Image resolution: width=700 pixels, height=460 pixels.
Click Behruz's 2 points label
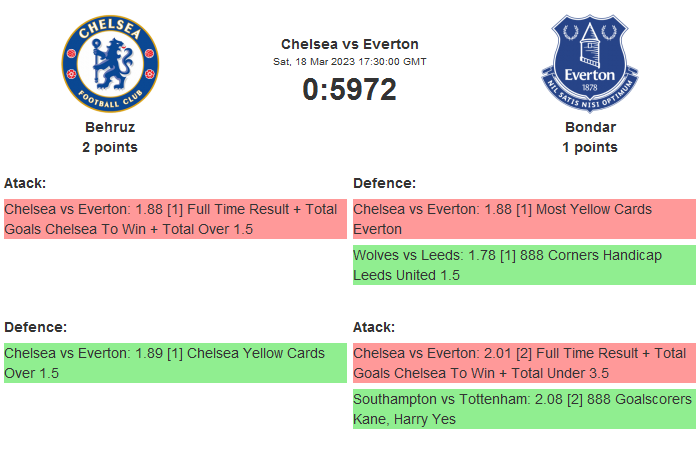[110, 147]
